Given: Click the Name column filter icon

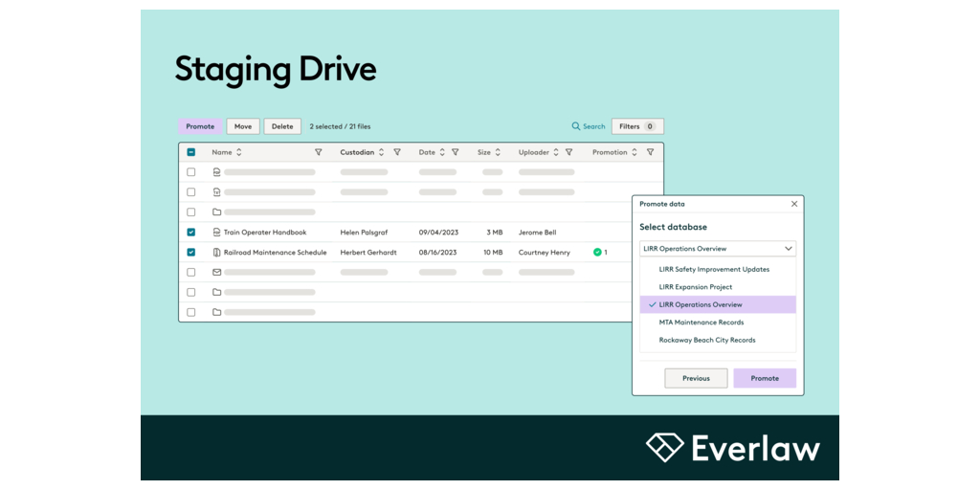Looking at the screenshot, I should 319,152.
